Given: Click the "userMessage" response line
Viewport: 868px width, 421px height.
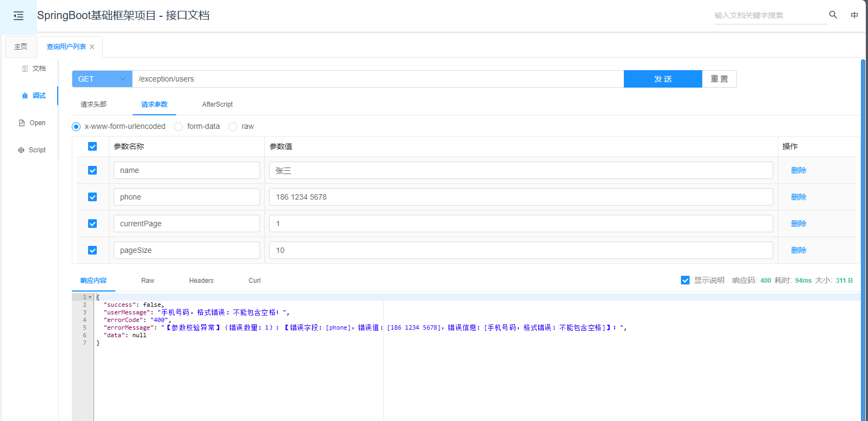Looking at the screenshot, I should (196, 312).
